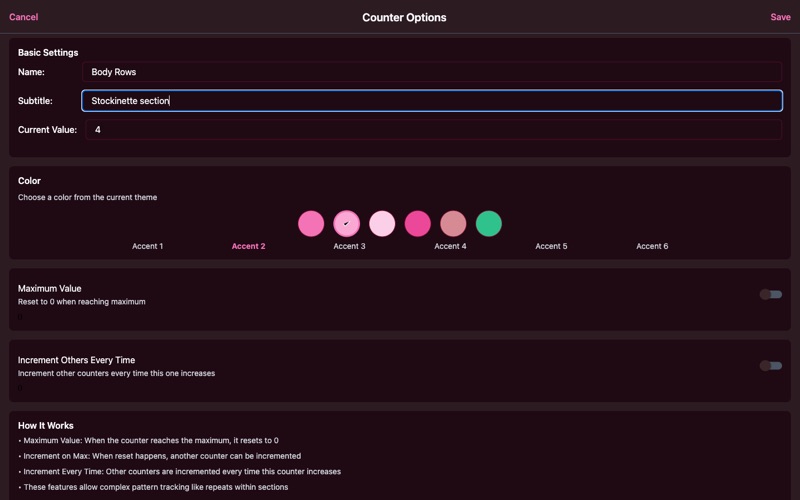Pick the checked light pink color swatch

click(346, 223)
